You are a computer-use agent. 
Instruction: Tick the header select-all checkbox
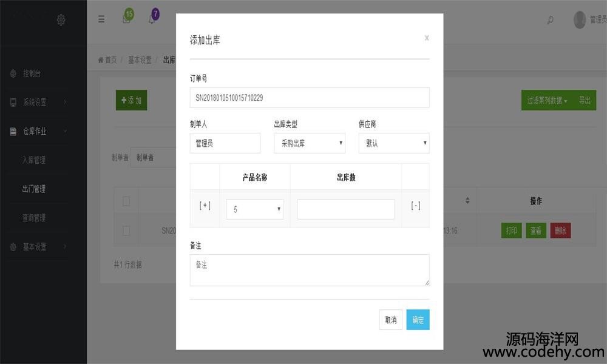(126, 201)
